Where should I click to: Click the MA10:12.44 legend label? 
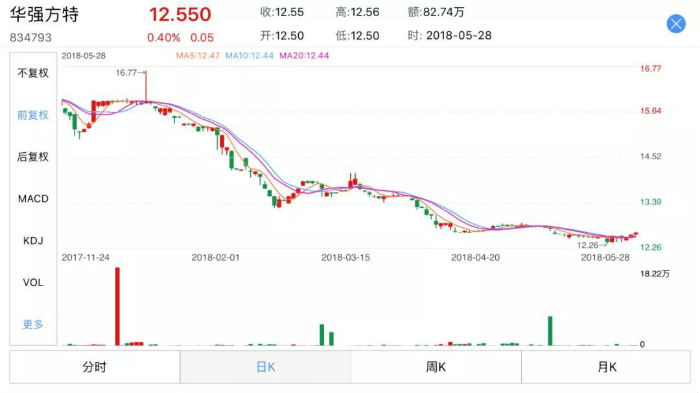pyautogui.click(x=249, y=56)
